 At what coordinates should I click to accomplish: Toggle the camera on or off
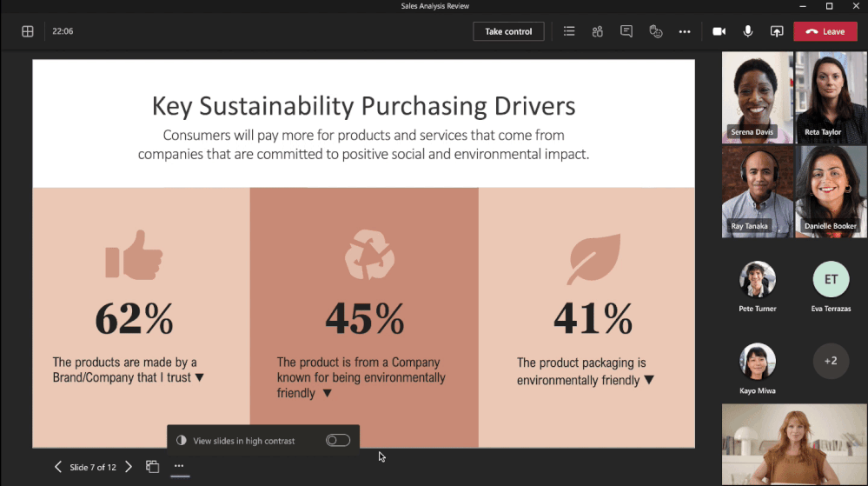tap(719, 31)
